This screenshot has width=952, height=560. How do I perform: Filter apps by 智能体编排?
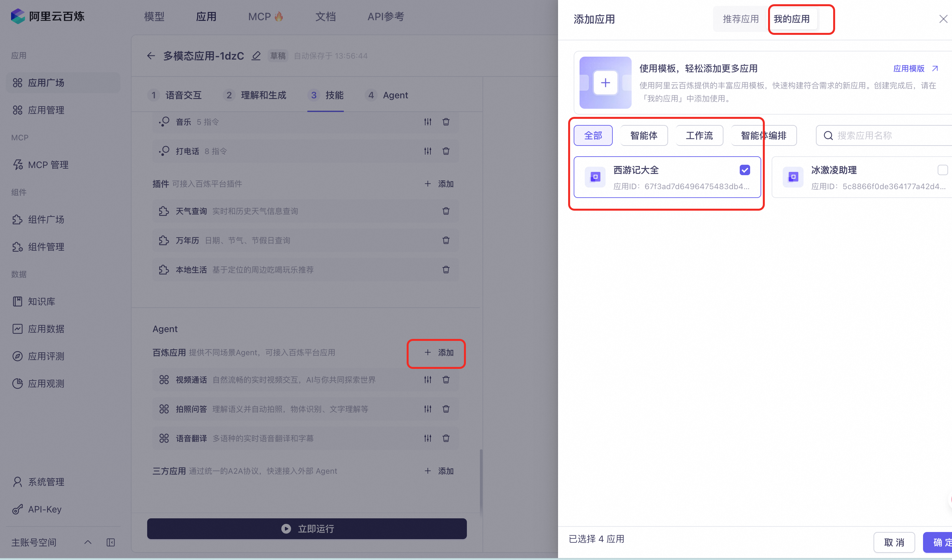click(764, 136)
